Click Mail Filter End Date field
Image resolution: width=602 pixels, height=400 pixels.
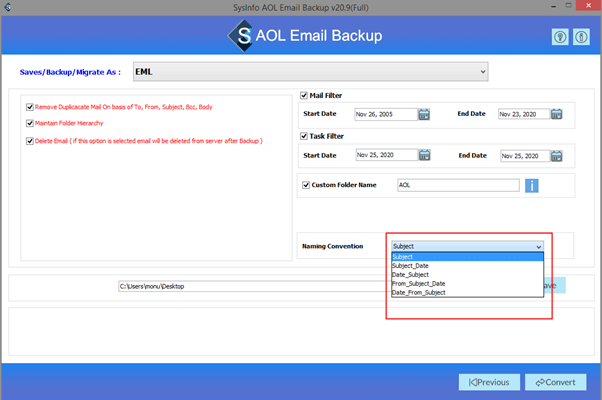(x=524, y=114)
